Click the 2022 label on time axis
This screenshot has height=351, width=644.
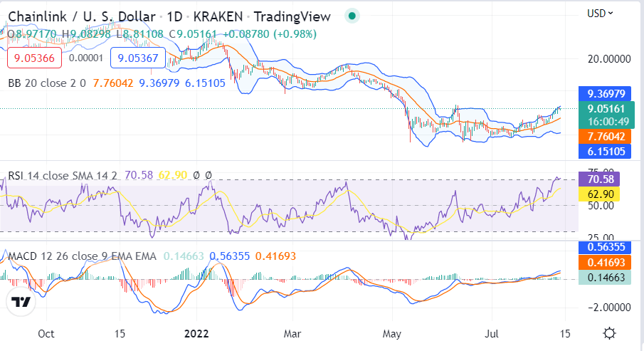point(196,333)
